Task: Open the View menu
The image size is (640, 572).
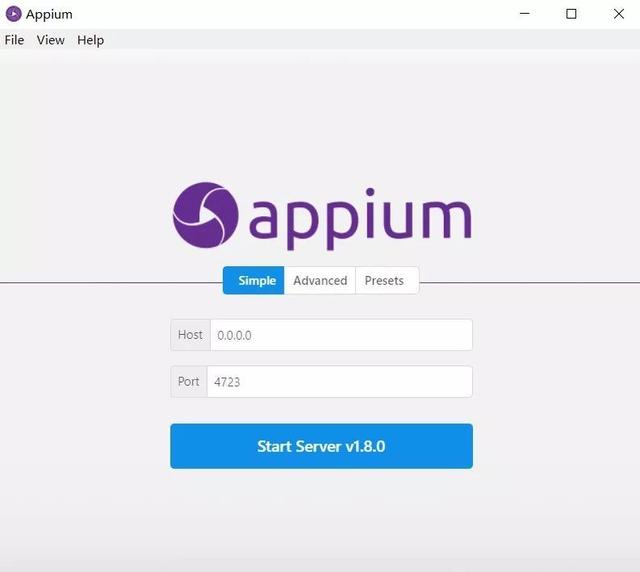Action: click(51, 40)
